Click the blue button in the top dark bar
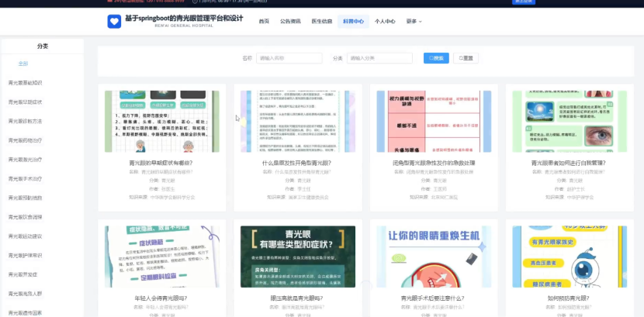 pos(524,2)
